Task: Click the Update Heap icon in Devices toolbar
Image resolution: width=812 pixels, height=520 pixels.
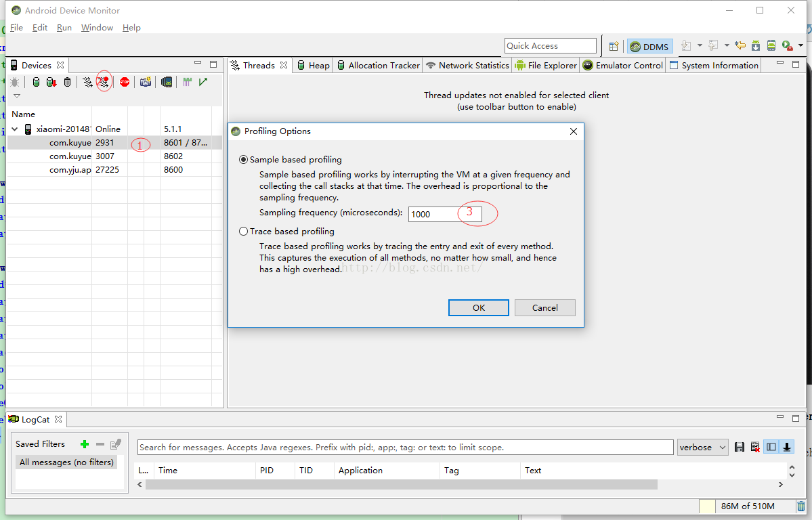Action: pos(36,82)
